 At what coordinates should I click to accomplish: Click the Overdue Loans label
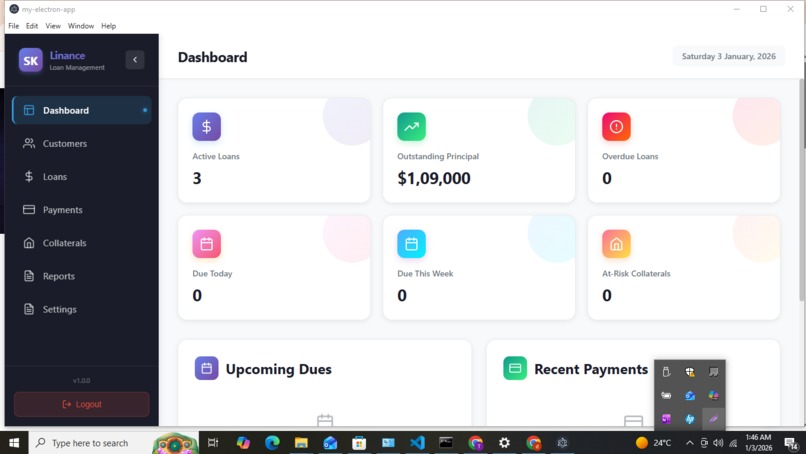click(x=630, y=156)
